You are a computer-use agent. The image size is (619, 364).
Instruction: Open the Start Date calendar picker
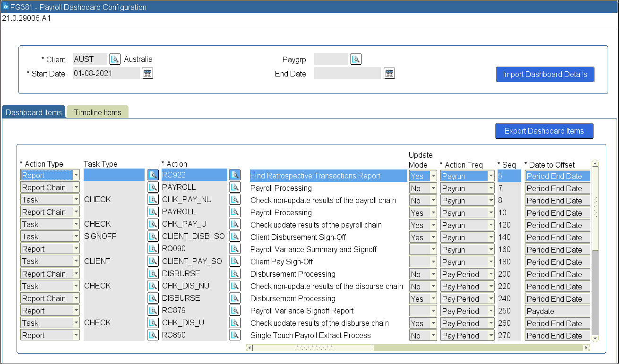tap(147, 73)
